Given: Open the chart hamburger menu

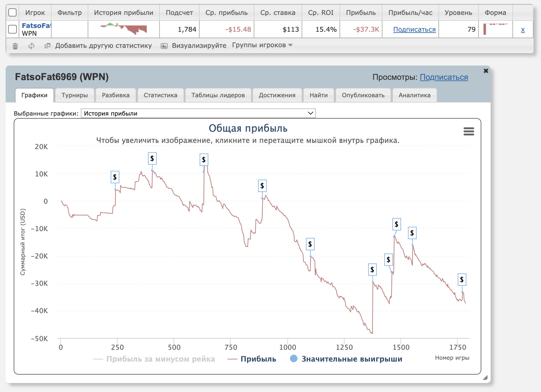Looking at the screenshot, I should point(469,131).
